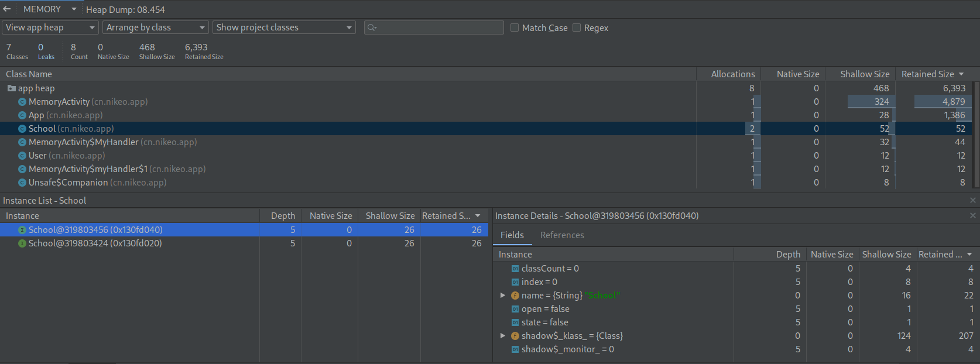
Task: Click the shadow$_monitor_ field icon
Action: pos(515,349)
